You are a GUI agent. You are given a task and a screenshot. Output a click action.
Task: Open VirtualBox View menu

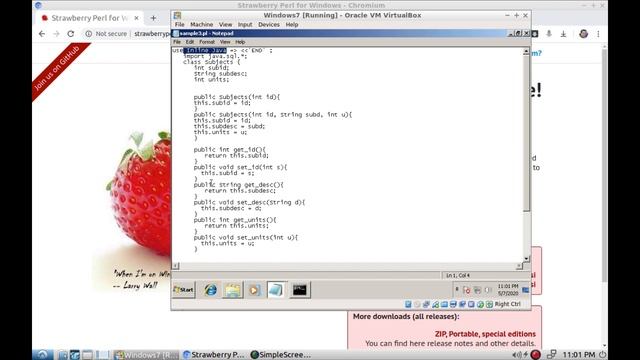(225, 24)
